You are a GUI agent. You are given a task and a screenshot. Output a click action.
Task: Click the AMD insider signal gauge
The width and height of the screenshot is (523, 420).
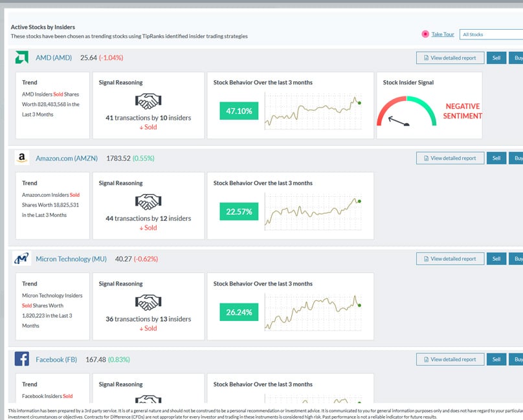click(x=406, y=111)
